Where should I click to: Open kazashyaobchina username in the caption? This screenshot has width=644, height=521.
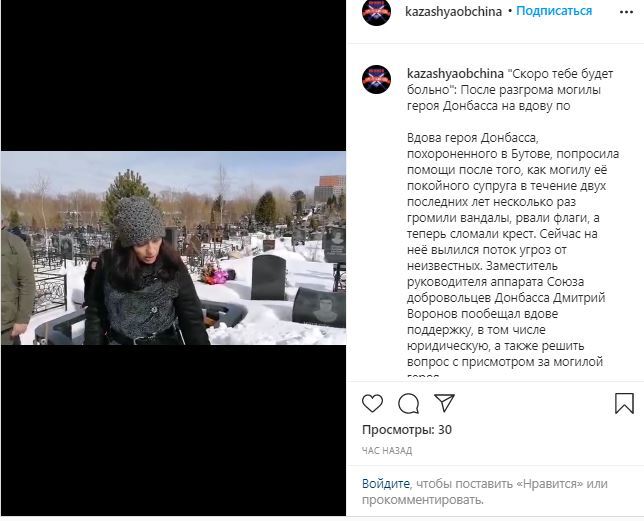[x=455, y=74]
